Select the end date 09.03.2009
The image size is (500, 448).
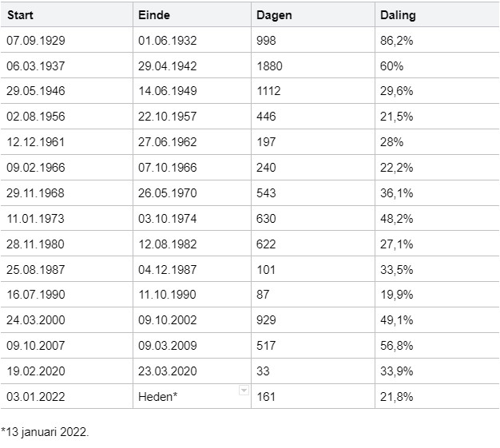192,345
